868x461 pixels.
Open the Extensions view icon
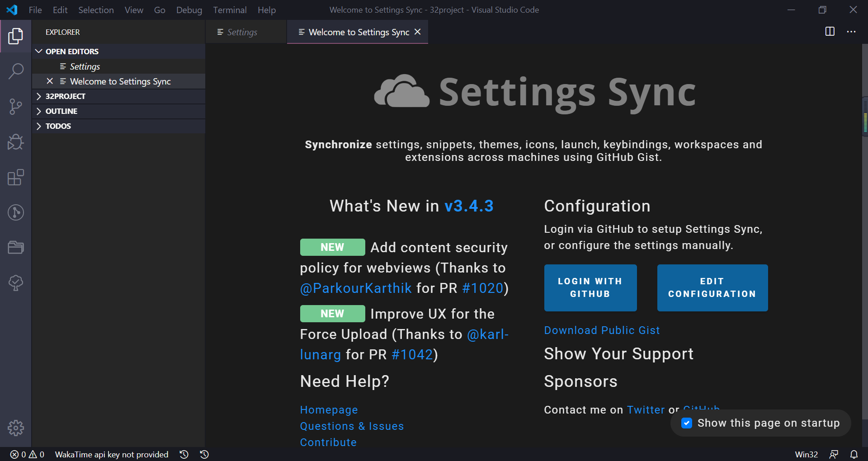(15, 177)
